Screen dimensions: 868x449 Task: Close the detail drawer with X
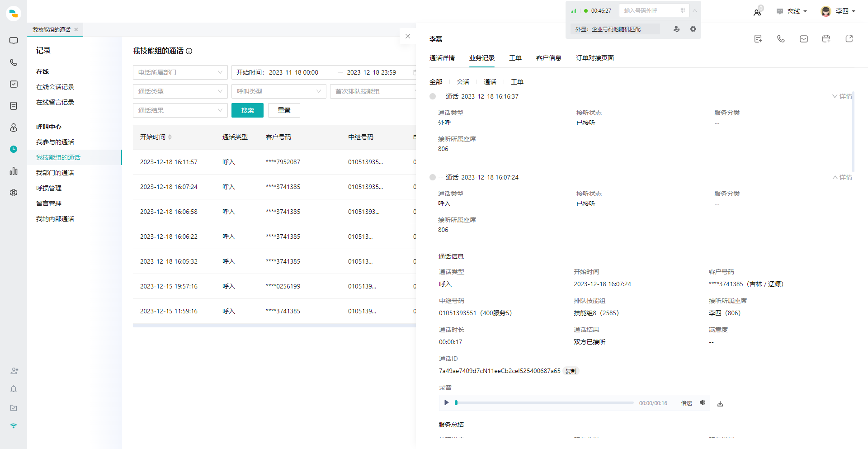click(408, 36)
